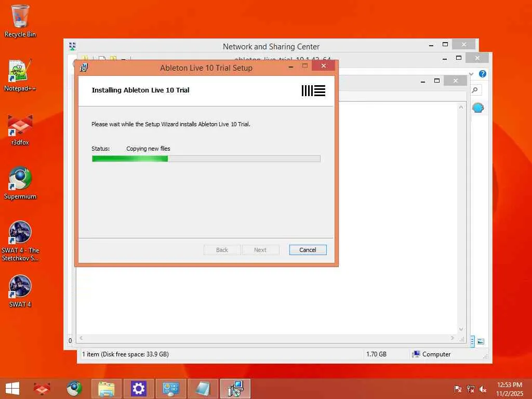Open the Recycle Bin desktop icon
Image resolution: width=532 pixels, height=399 pixels.
point(20,21)
